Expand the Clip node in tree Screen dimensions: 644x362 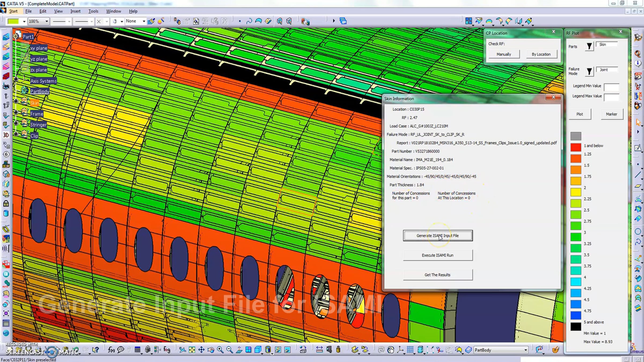tap(16, 134)
